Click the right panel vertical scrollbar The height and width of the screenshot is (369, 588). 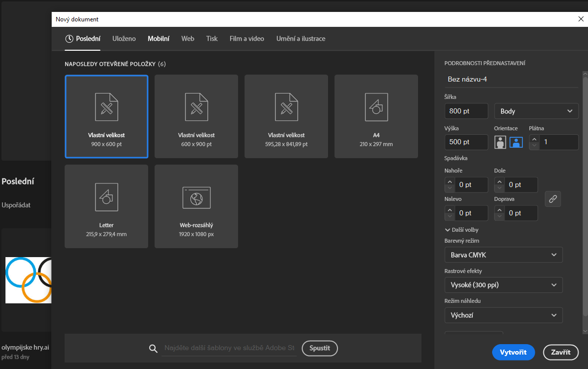585,199
